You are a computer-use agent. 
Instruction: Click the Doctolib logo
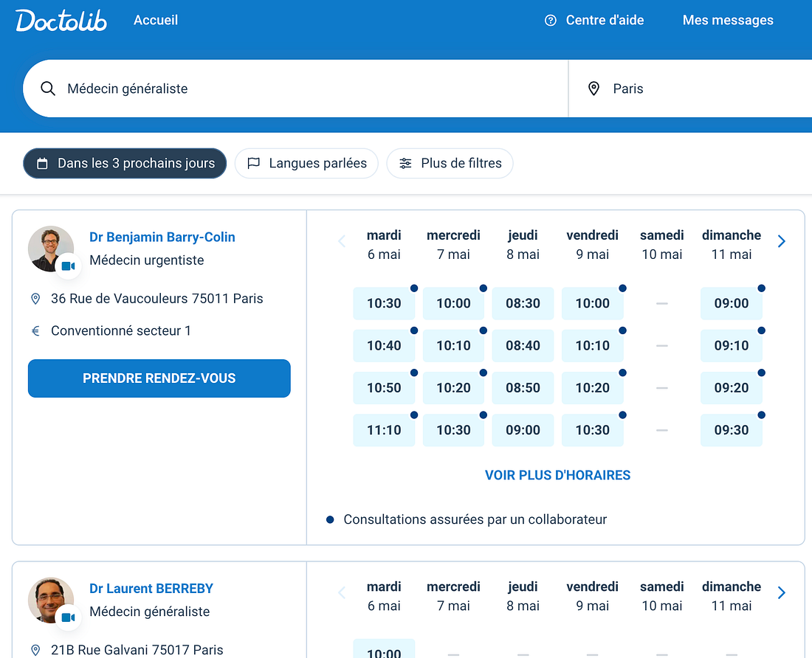point(61,21)
